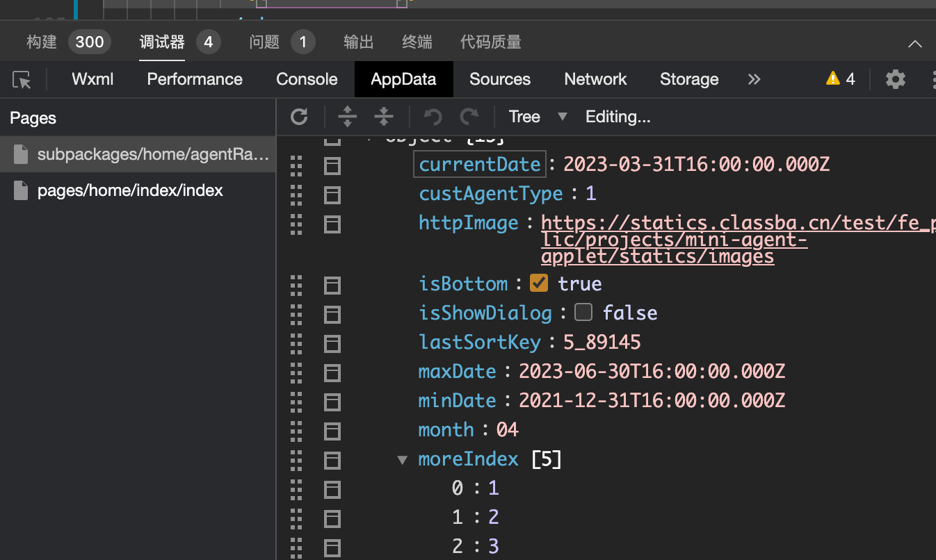Click moreIndex item 0 value 1
Viewport: 936px width, 560px height.
pyautogui.click(x=494, y=488)
